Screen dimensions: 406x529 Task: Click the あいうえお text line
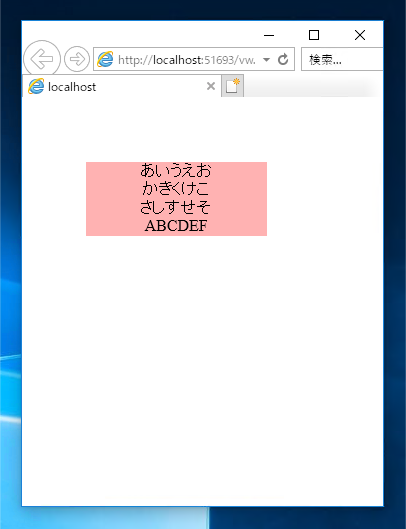point(176,170)
